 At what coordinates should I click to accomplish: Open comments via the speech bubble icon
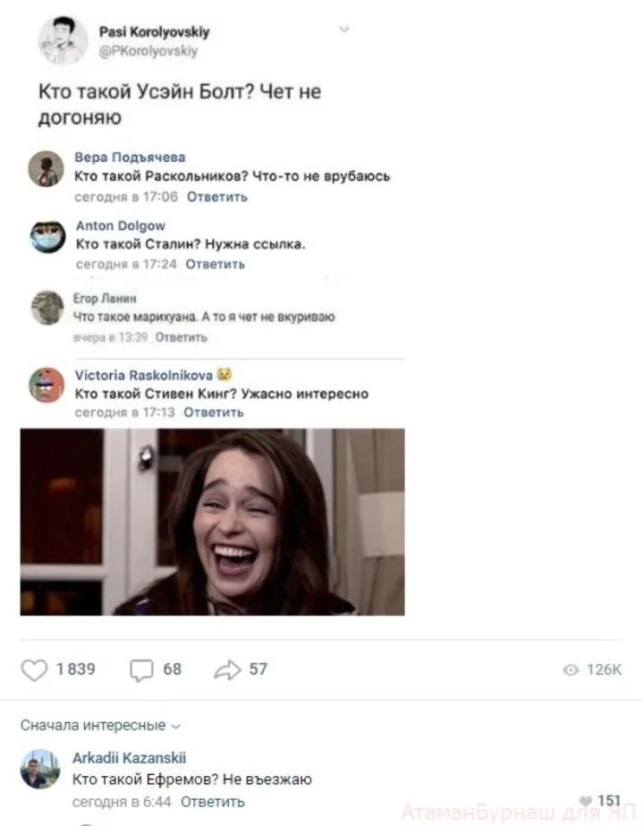coord(142,670)
